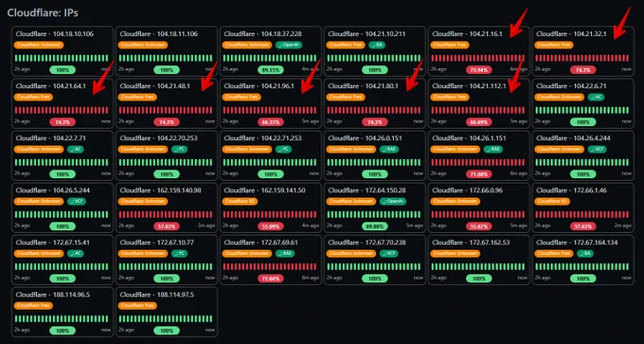This screenshot has height=344, width=644.
Task: Open the Cloudflare - 104.21.16.1 monitor title
Action: click(x=467, y=34)
